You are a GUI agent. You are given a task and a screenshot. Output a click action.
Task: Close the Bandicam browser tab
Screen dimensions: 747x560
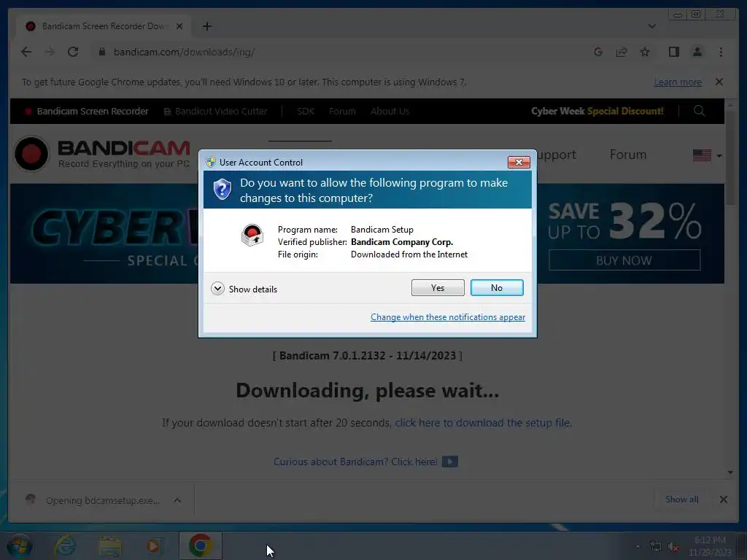[179, 26]
